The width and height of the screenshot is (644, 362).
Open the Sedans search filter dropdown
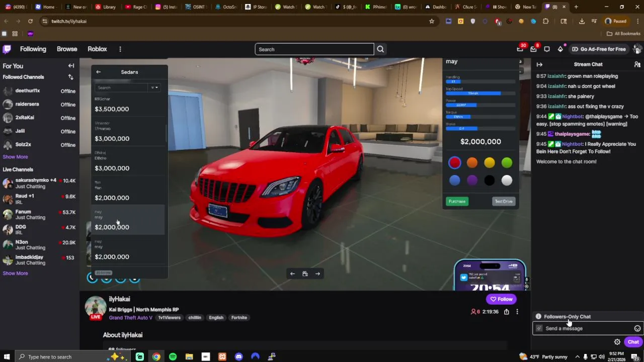point(154,87)
